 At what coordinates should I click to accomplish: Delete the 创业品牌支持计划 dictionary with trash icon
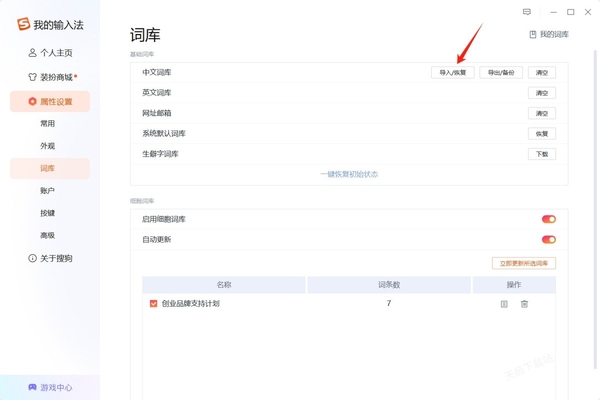pyautogui.click(x=524, y=304)
